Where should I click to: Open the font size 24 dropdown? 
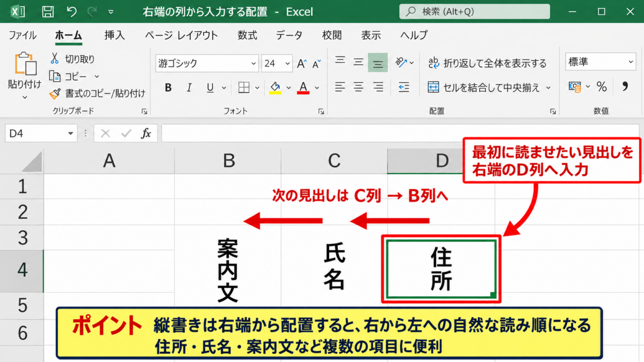click(x=288, y=63)
